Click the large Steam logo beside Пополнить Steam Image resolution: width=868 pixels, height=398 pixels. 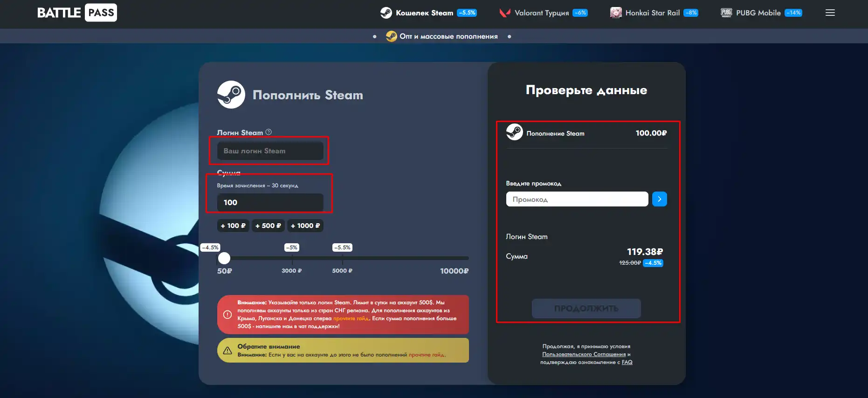point(231,95)
